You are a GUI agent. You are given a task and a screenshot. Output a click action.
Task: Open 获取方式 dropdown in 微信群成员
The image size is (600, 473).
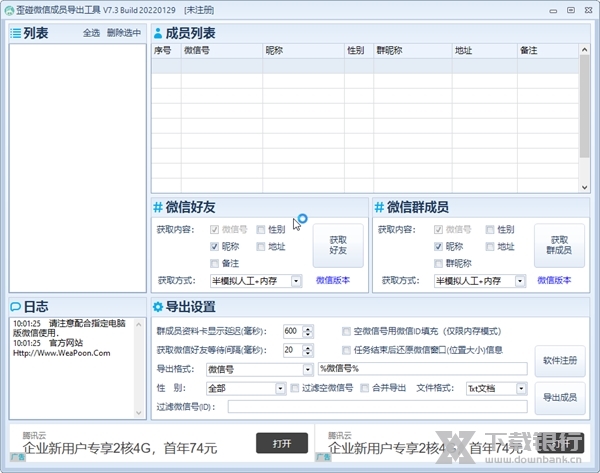520,281
